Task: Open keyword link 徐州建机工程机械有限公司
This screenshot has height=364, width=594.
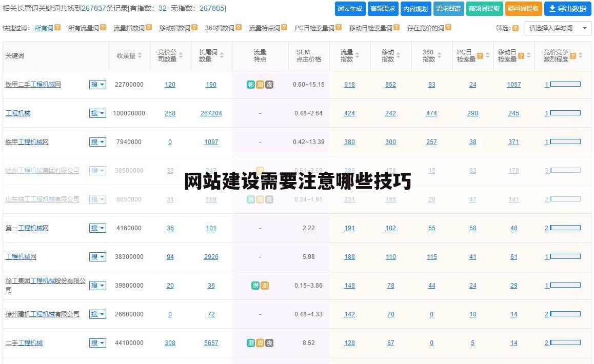Action: (x=43, y=314)
